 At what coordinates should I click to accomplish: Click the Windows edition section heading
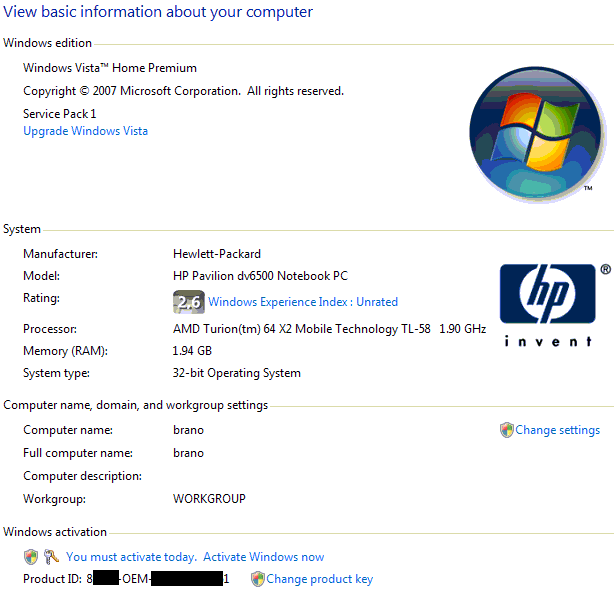tap(47, 43)
